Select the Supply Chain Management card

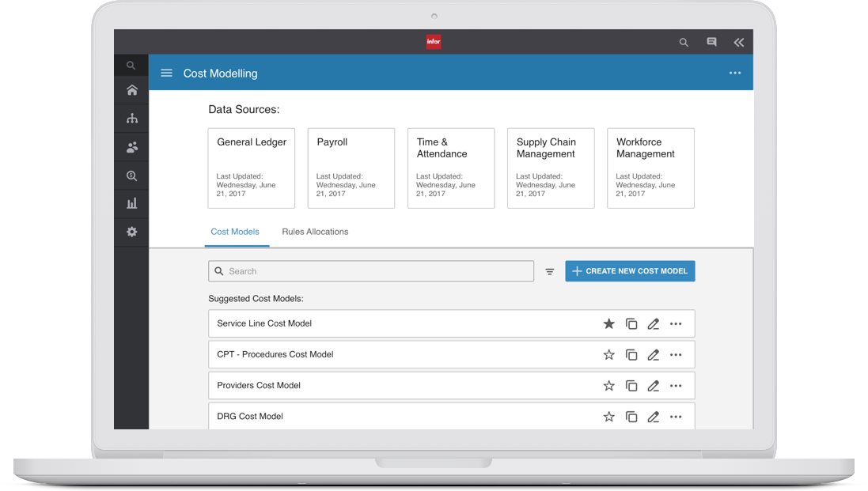tap(551, 168)
